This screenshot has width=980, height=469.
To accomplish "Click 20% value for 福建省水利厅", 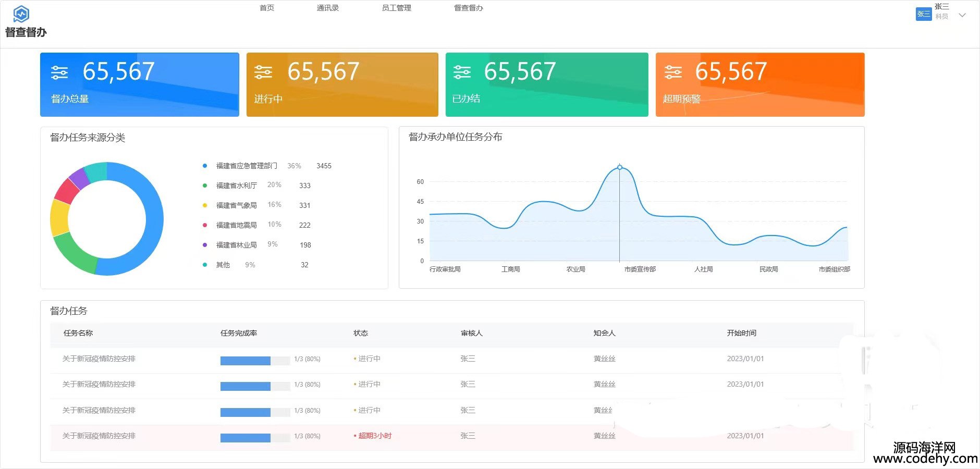I will tap(274, 185).
